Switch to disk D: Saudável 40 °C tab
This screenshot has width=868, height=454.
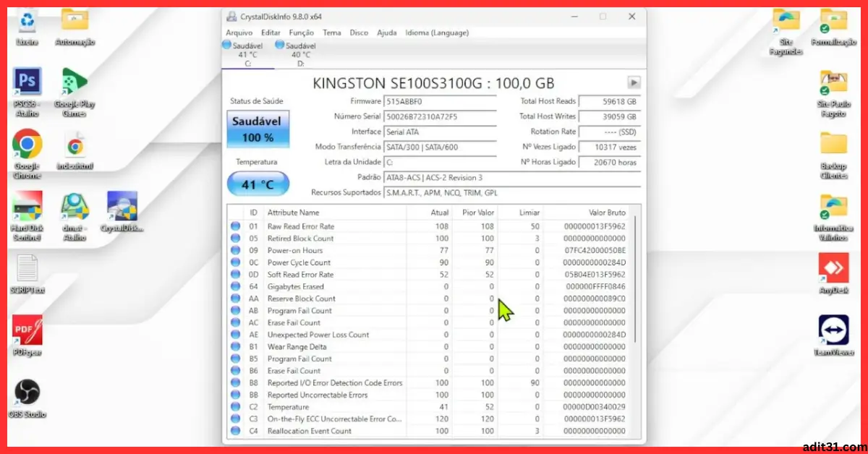click(299, 54)
